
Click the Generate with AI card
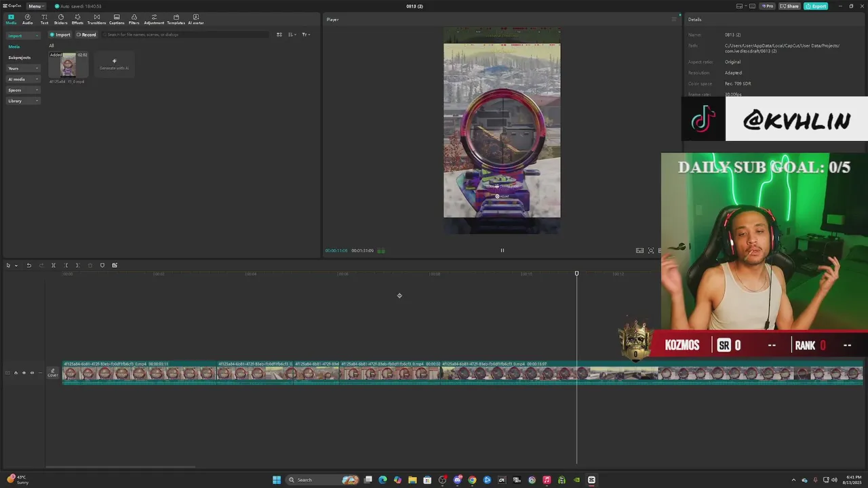(114, 64)
